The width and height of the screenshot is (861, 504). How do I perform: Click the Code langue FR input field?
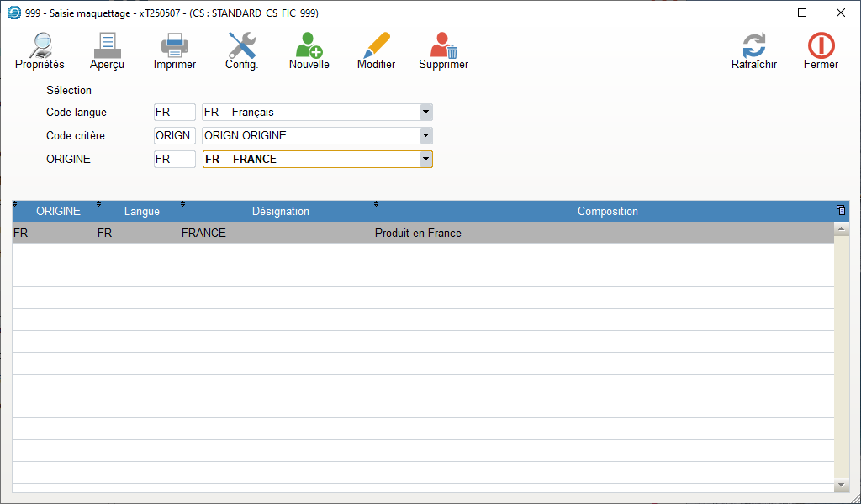pyautogui.click(x=174, y=112)
